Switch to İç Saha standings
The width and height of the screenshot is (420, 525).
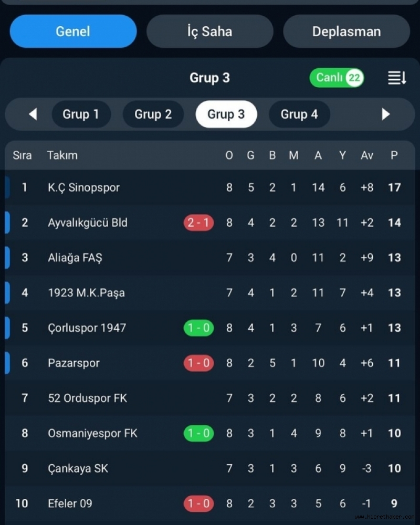[x=209, y=31]
